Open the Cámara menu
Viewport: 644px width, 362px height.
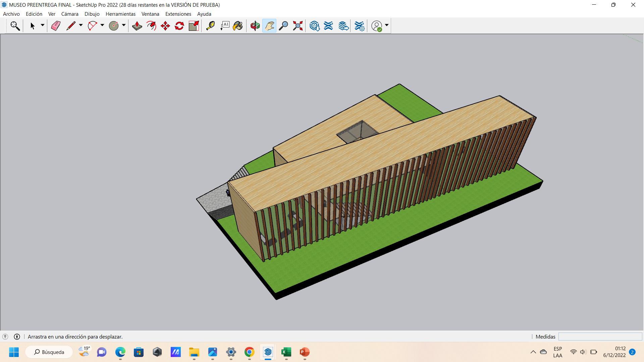pyautogui.click(x=69, y=14)
